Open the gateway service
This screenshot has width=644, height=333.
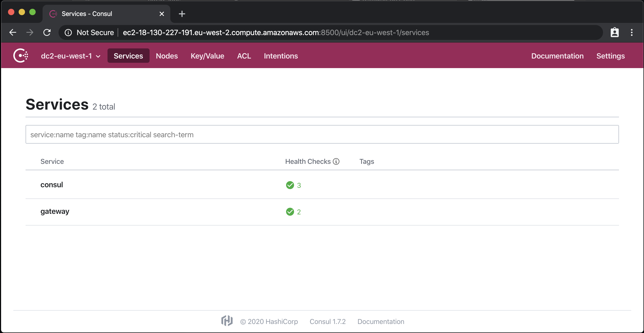[x=55, y=211]
